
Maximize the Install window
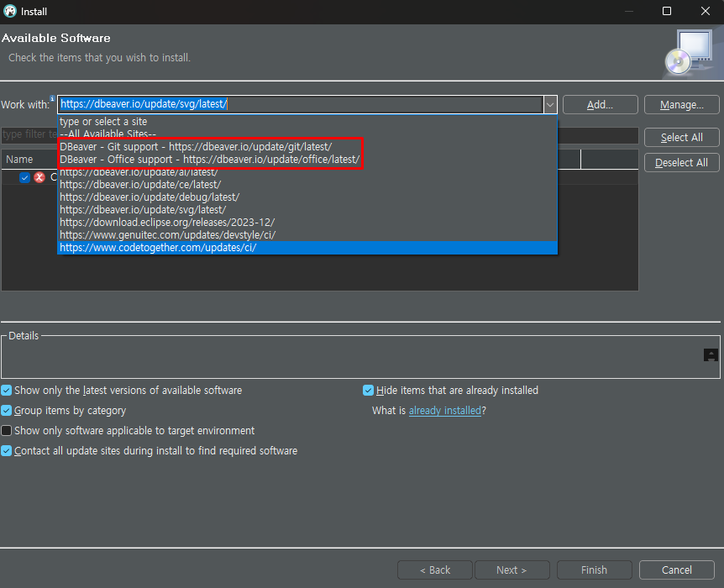coord(667,11)
